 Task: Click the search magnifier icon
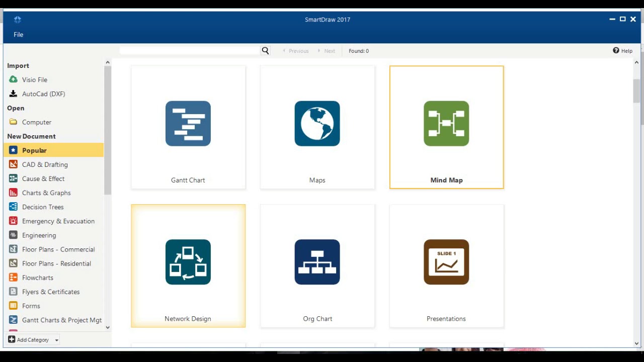click(x=265, y=51)
